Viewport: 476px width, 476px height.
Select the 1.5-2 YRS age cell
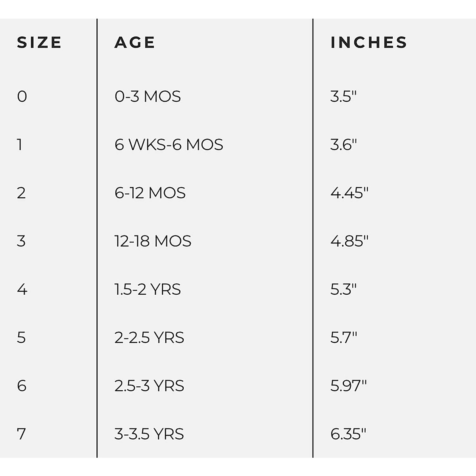tap(148, 290)
